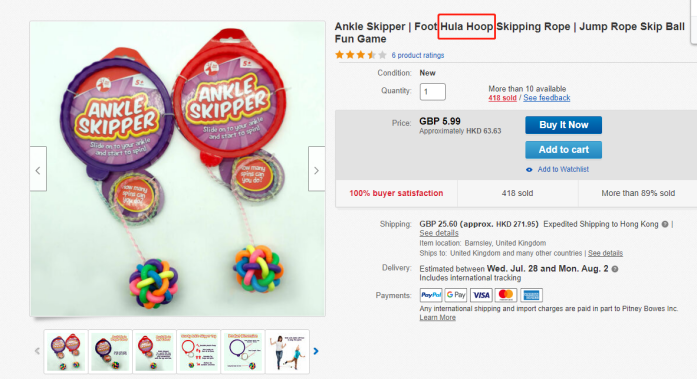
Task: Click the VISA card icon
Action: point(481,295)
